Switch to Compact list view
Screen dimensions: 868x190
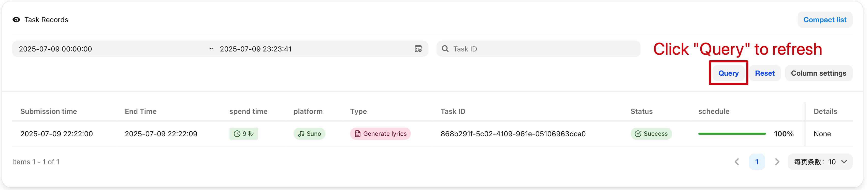(x=825, y=20)
